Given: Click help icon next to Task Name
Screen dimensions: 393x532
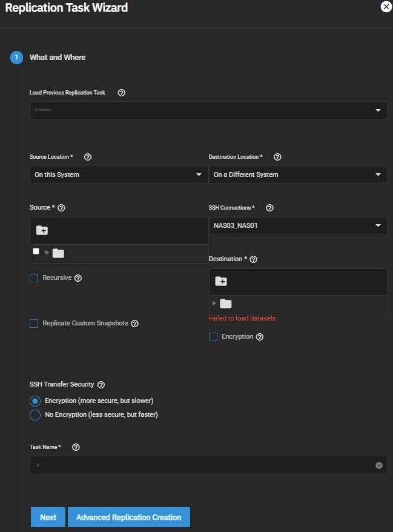Looking at the screenshot, I should tap(76, 447).
